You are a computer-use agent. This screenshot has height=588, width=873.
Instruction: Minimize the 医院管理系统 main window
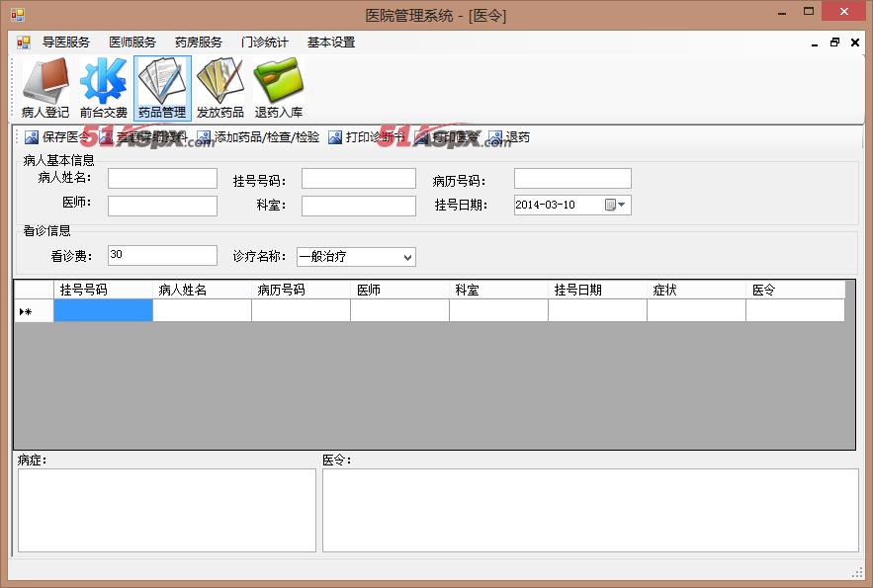[782, 12]
